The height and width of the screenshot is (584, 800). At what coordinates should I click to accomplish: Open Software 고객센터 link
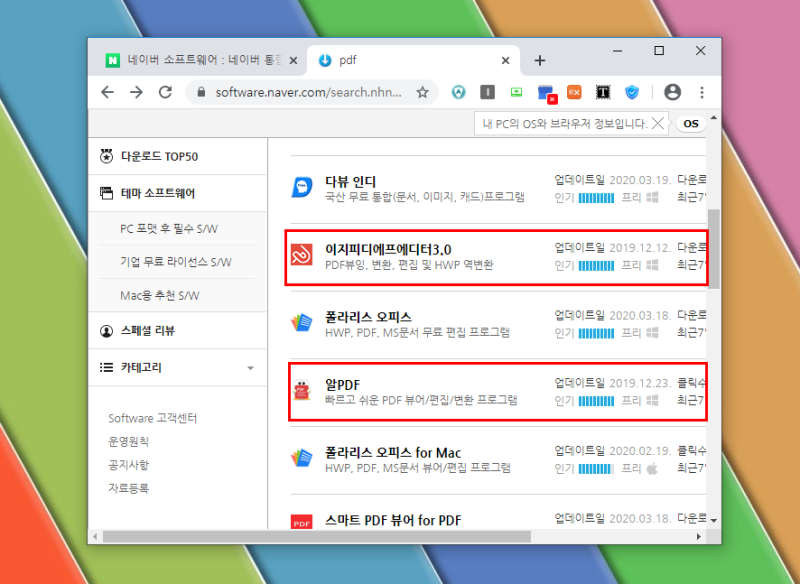pyautogui.click(x=153, y=419)
